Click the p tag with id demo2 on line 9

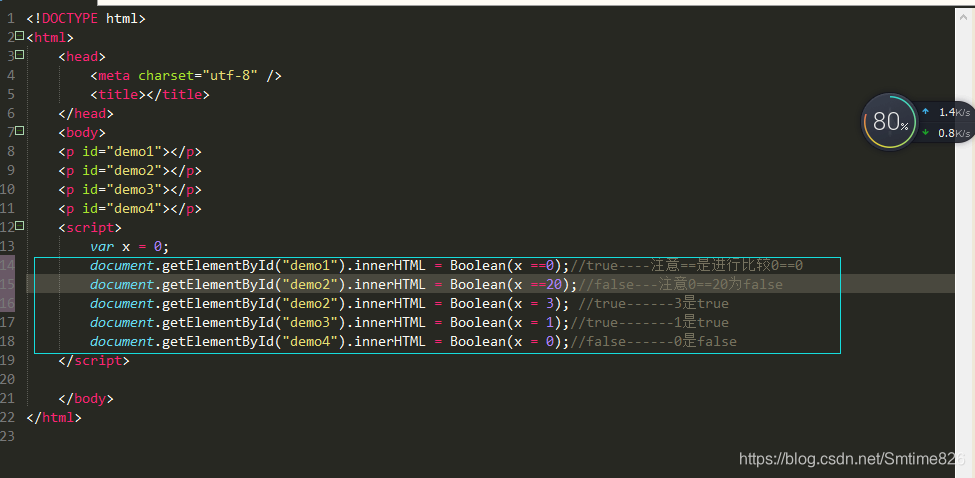[x=130, y=170]
